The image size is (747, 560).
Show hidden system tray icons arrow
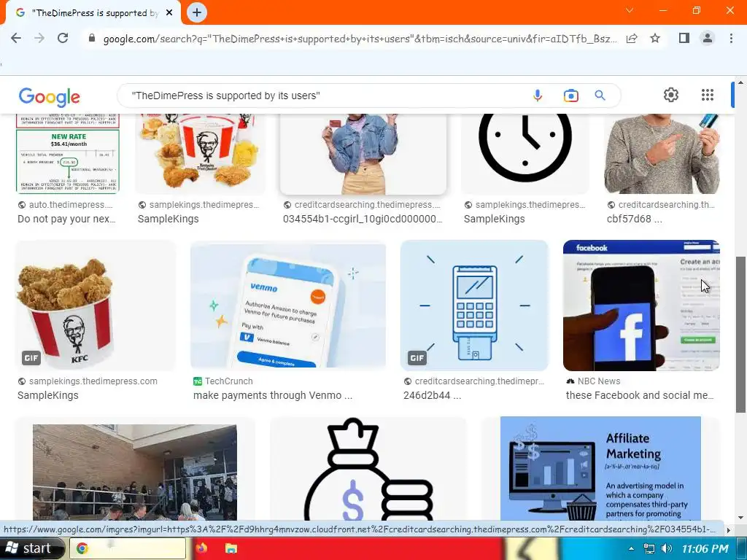coord(631,548)
